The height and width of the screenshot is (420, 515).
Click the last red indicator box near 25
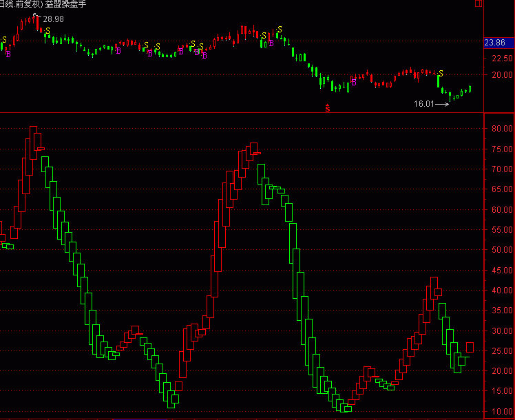click(x=470, y=348)
